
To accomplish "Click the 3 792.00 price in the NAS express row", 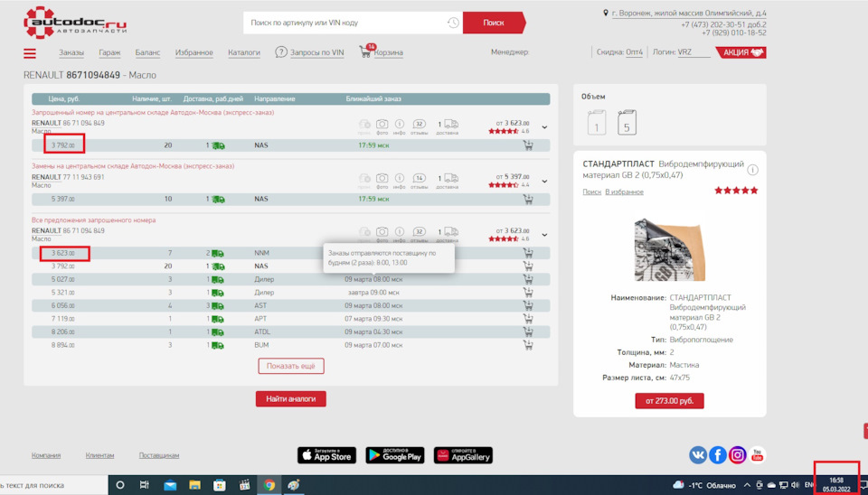I will pyautogui.click(x=63, y=145).
